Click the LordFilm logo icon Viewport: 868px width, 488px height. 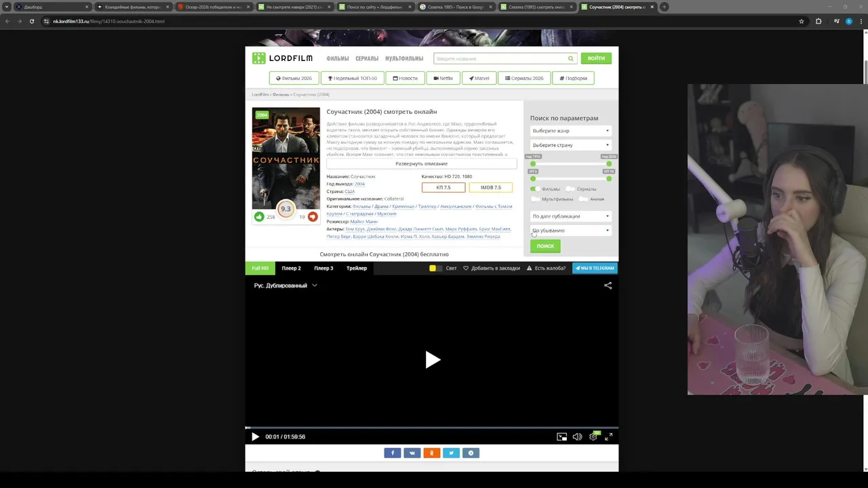coord(259,58)
